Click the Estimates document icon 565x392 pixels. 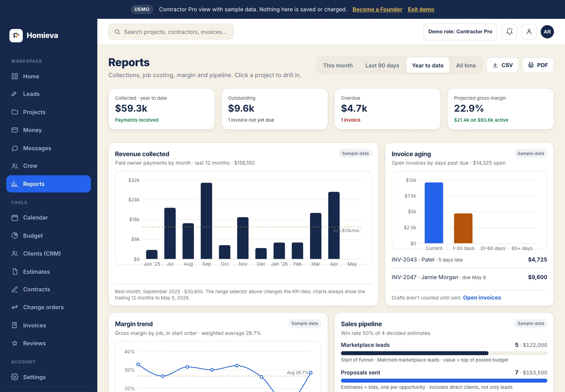point(15,272)
